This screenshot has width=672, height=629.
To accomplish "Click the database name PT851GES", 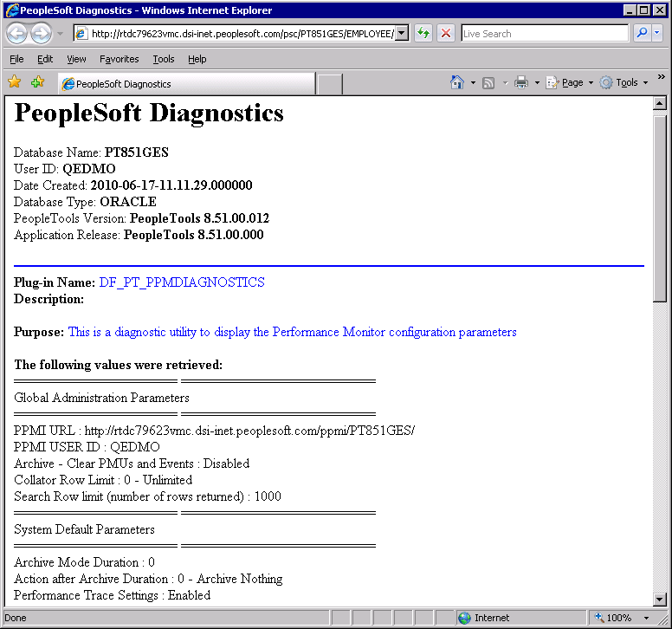I will [x=137, y=152].
